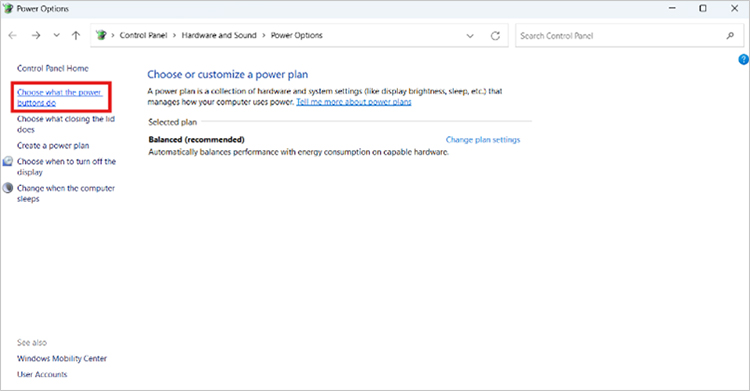Screen dimensions: 750x391
Task: Select Control Panel in the breadcrumb
Action: (143, 35)
